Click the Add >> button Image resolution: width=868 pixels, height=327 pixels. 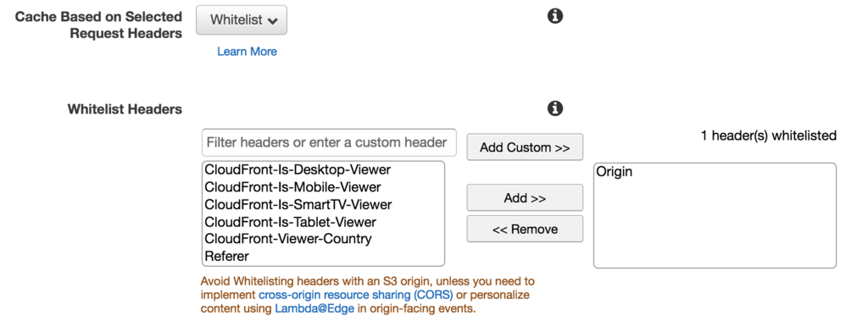pos(525,198)
